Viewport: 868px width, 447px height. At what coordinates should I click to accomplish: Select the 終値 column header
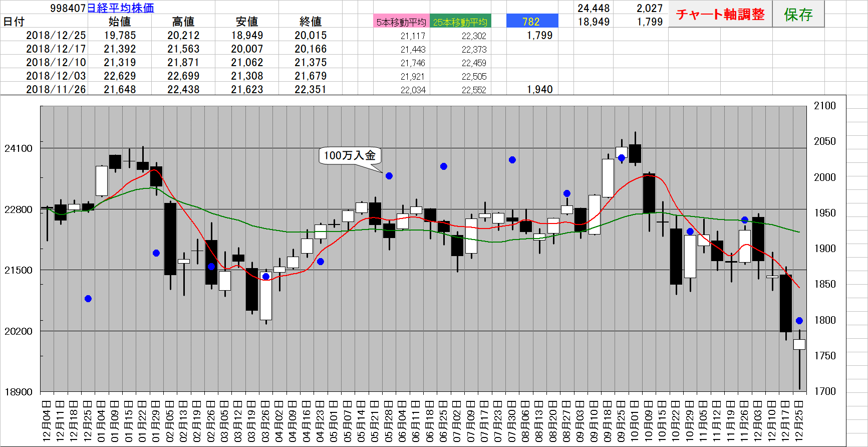311,22
